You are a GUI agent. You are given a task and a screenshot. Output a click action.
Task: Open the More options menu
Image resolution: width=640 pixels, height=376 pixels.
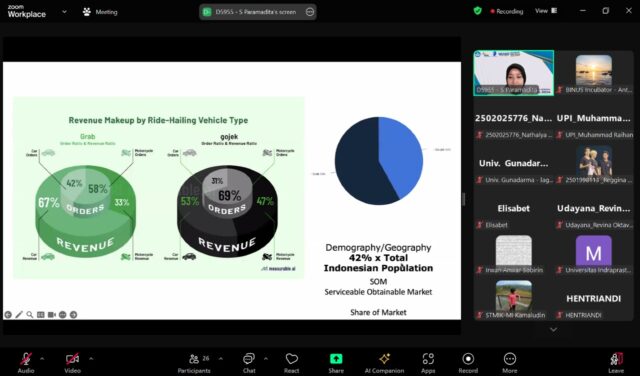509,362
